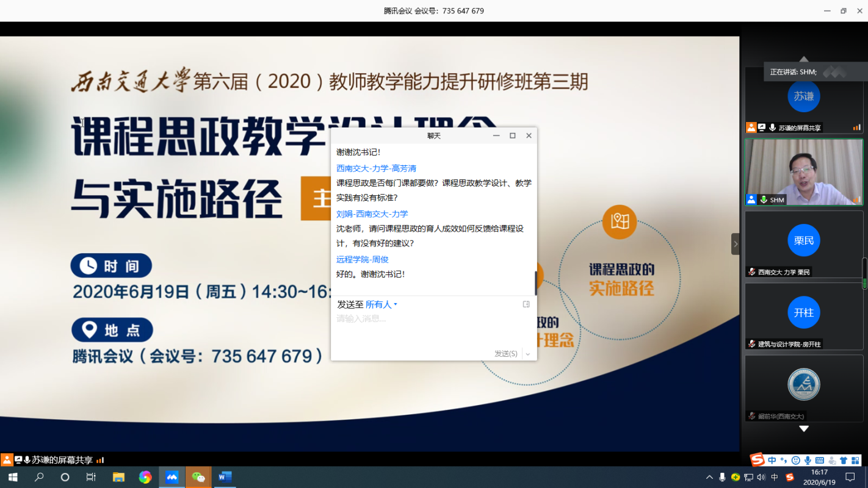Open the 所有人 recipient dropdown

pyautogui.click(x=381, y=304)
